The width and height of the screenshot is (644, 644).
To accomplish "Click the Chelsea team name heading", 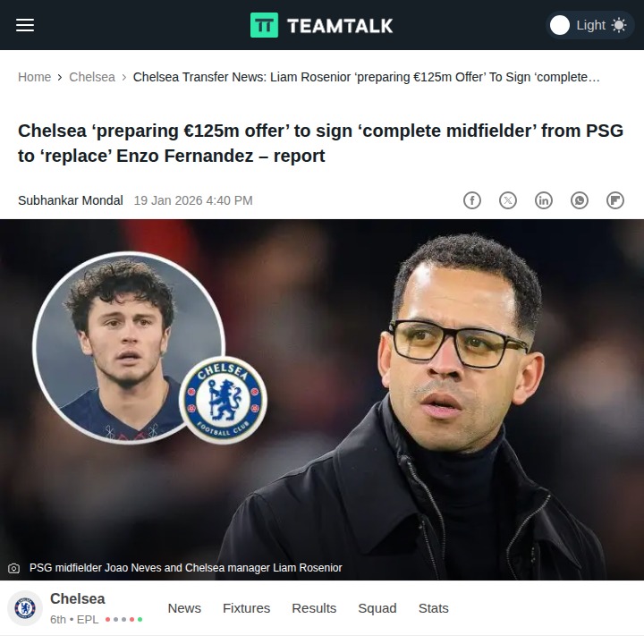I will (78, 598).
